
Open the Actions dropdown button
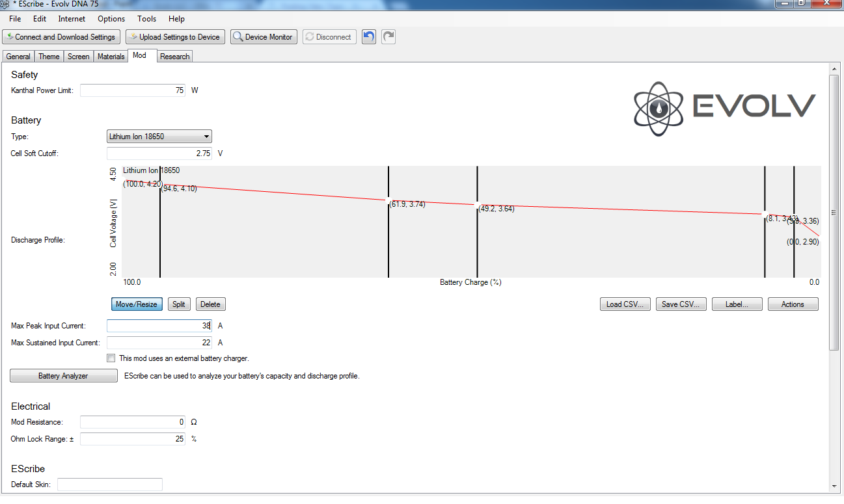[793, 304]
